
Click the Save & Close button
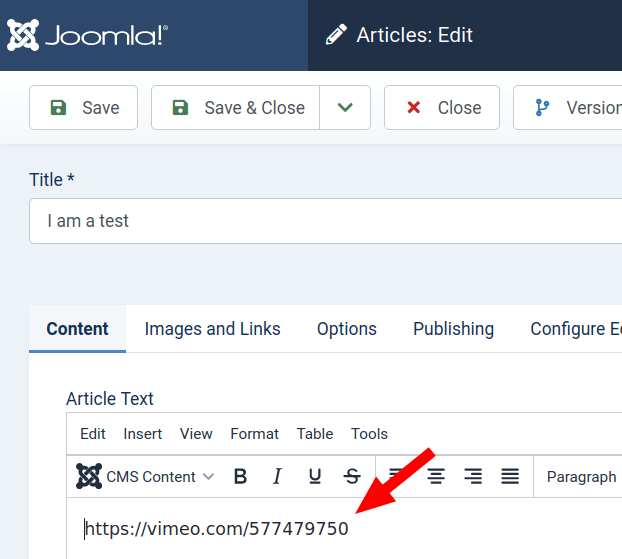coord(236,108)
